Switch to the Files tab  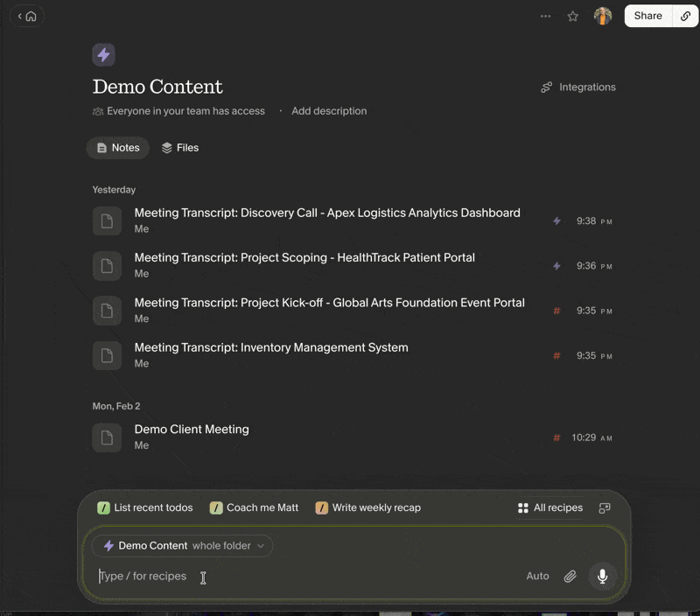tap(180, 148)
